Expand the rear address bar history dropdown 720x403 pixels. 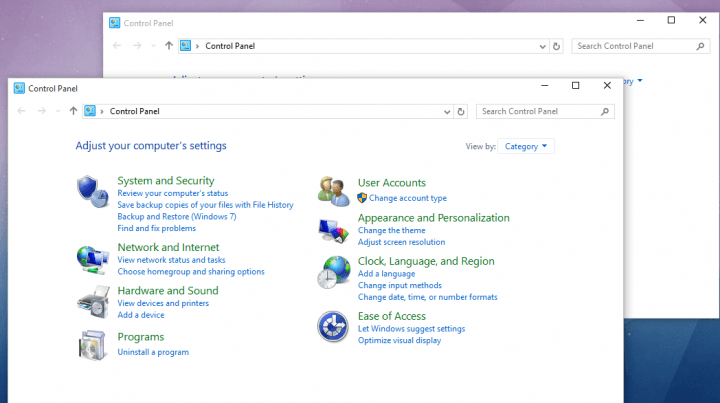coord(542,46)
